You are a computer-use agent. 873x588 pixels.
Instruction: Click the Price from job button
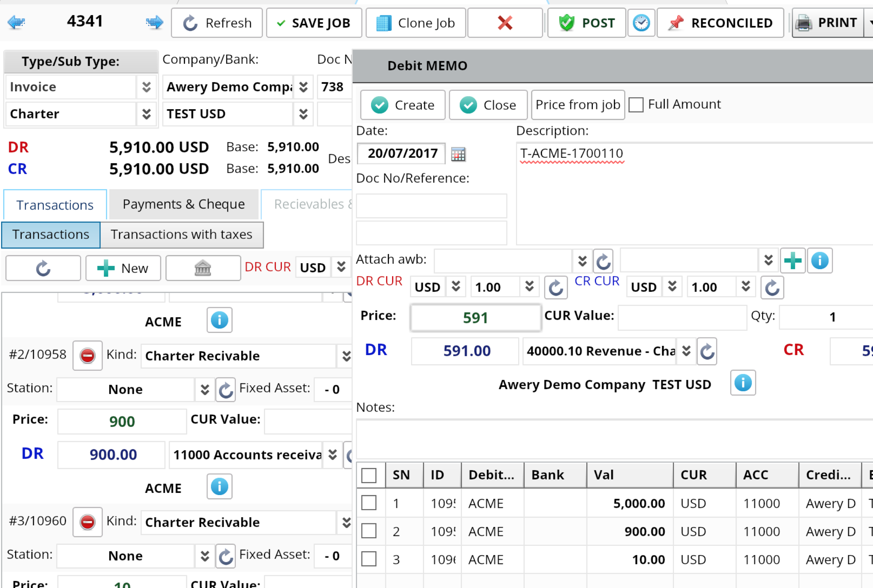click(x=578, y=105)
